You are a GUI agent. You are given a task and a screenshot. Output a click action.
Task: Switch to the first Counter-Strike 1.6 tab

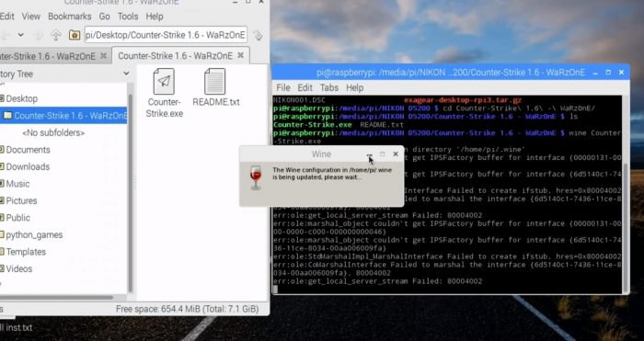click(x=47, y=56)
